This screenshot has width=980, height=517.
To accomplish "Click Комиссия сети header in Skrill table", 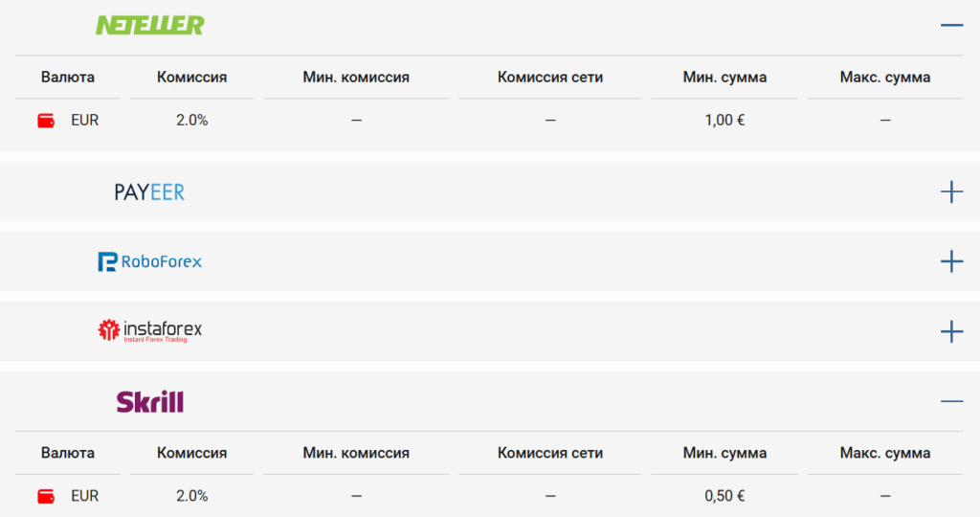I will tap(550, 453).
